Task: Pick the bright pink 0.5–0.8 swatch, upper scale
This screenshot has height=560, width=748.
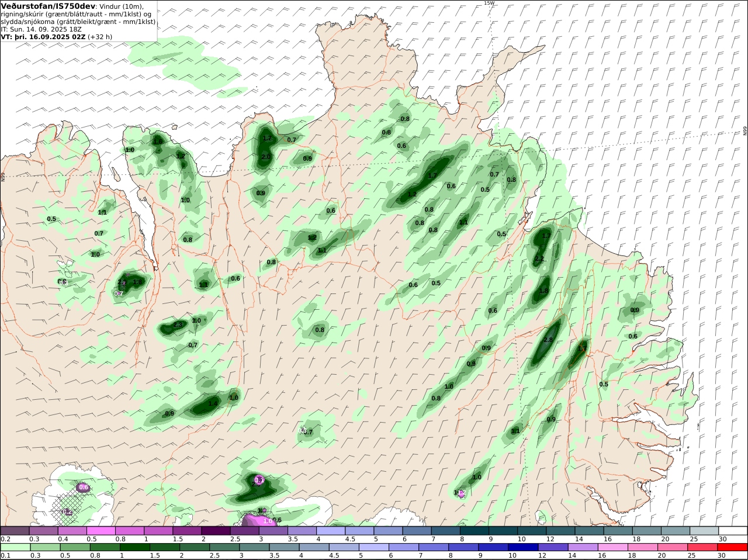Action: (101, 530)
